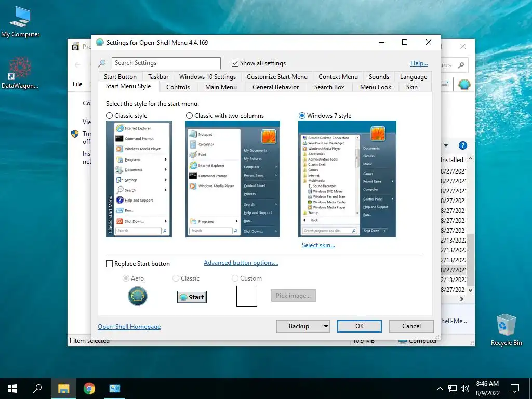Open the Windows 10 Settings tab
The image size is (532, 399).
(x=207, y=77)
